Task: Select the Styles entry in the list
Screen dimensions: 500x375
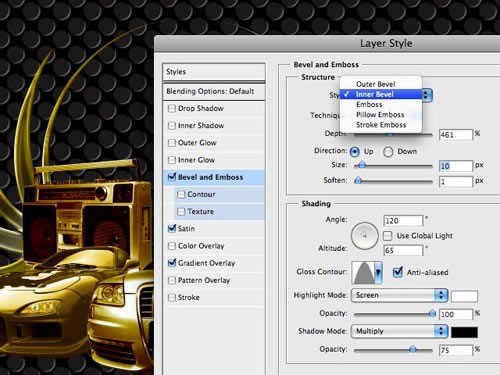Action: [x=214, y=72]
